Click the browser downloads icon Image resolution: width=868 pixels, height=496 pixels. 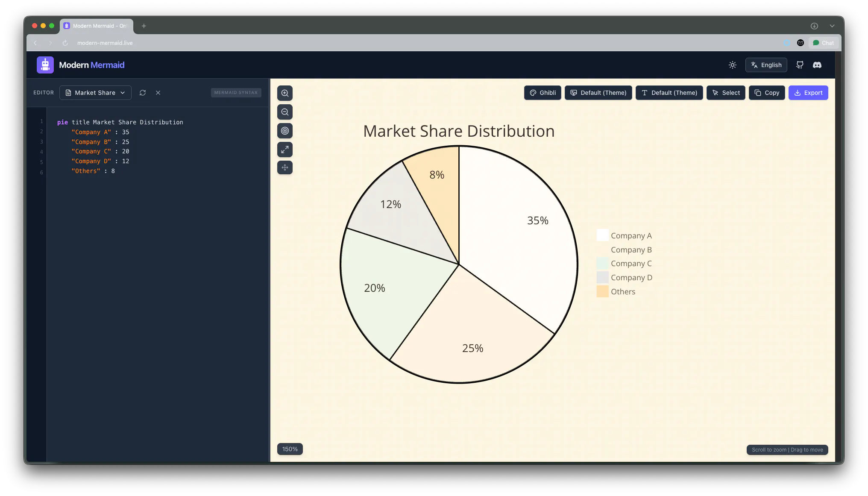(x=815, y=26)
